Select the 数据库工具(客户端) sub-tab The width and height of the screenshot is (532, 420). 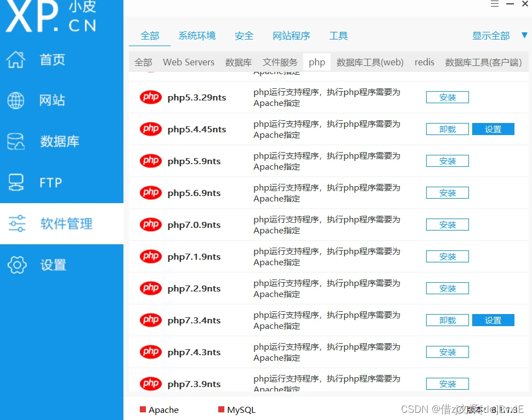tap(483, 62)
